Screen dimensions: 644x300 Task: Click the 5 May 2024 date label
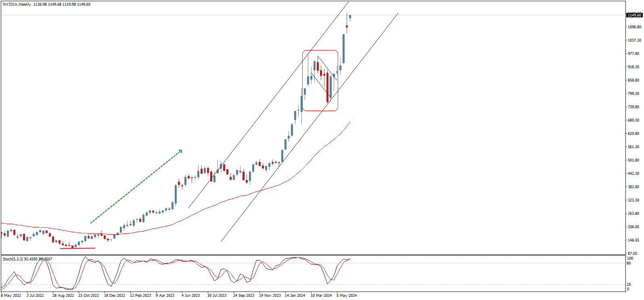(347, 296)
